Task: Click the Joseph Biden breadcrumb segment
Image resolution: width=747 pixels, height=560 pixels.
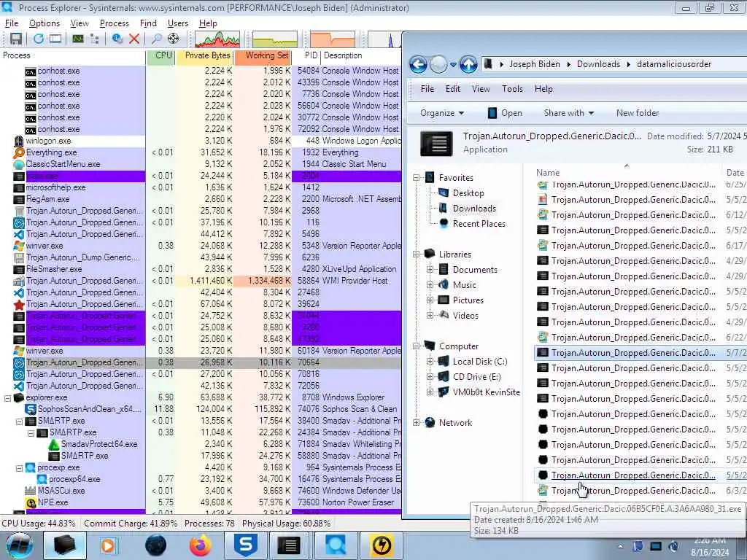Action: click(535, 64)
